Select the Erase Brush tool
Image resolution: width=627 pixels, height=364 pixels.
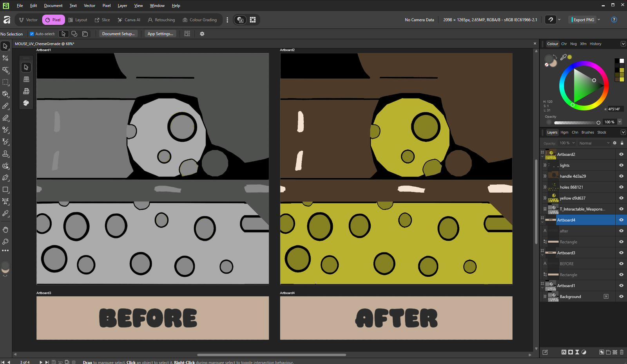tap(5, 118)
